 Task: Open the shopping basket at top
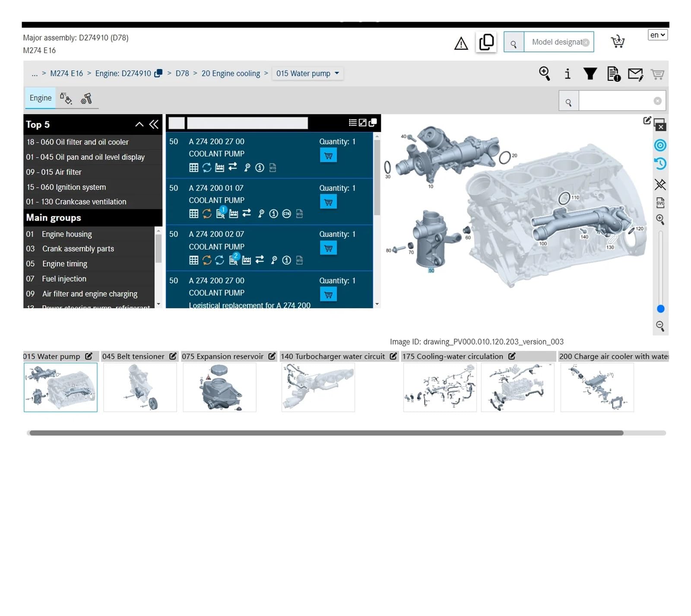point(618,41)
